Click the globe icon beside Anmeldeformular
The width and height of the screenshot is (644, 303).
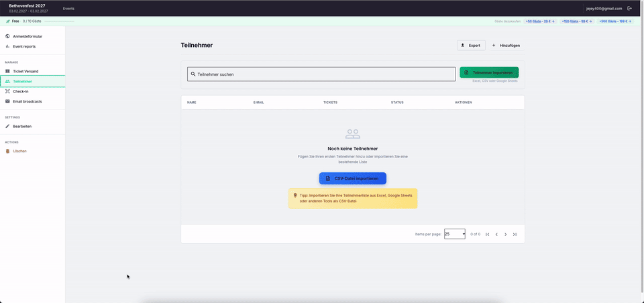click(x=7, y=36)
